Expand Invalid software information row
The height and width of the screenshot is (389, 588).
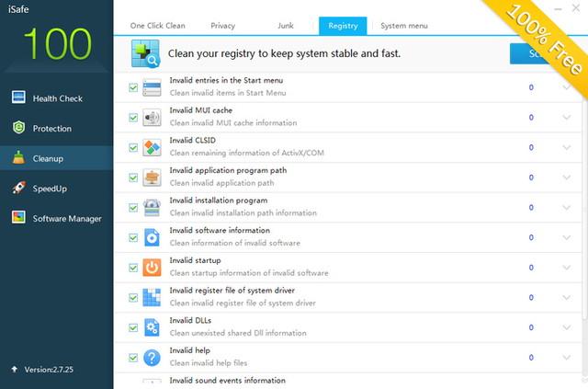point(566,237)
